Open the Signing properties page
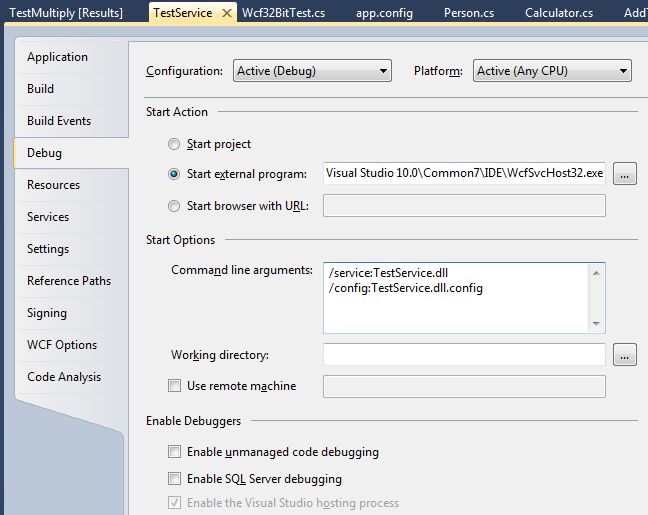This screenshot has width=648, height=515. click(x=47, y=313)
